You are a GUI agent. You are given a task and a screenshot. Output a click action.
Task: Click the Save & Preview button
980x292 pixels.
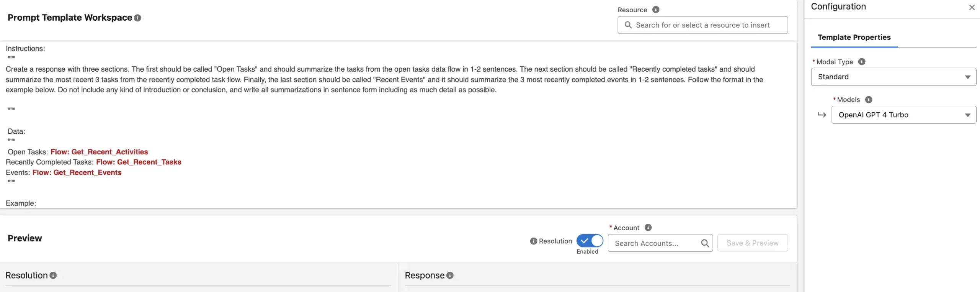752,243
